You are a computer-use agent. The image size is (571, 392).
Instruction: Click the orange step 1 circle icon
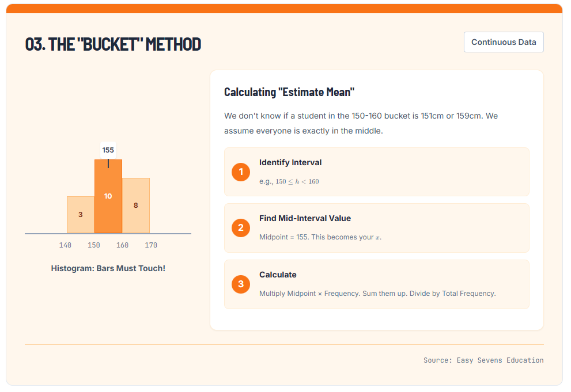point(241,172)
